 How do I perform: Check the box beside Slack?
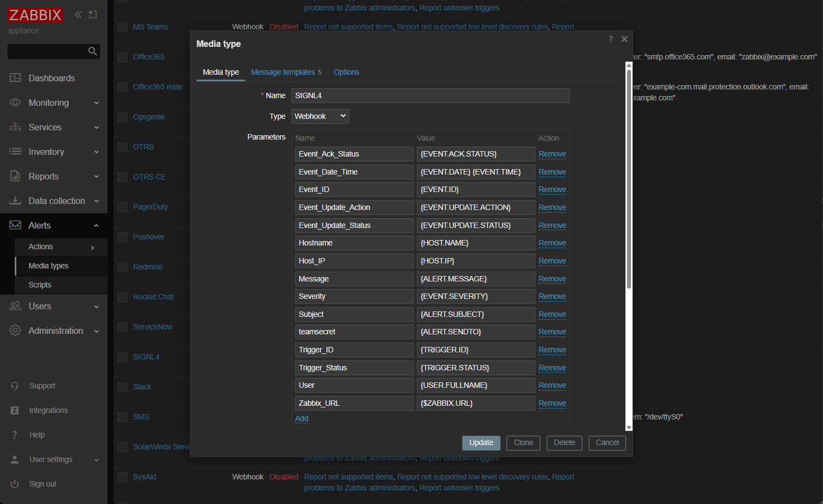tap(122, 387)
